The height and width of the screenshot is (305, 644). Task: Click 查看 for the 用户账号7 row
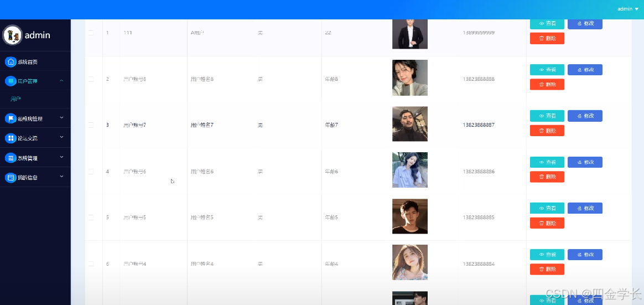(x=547, y=116)
